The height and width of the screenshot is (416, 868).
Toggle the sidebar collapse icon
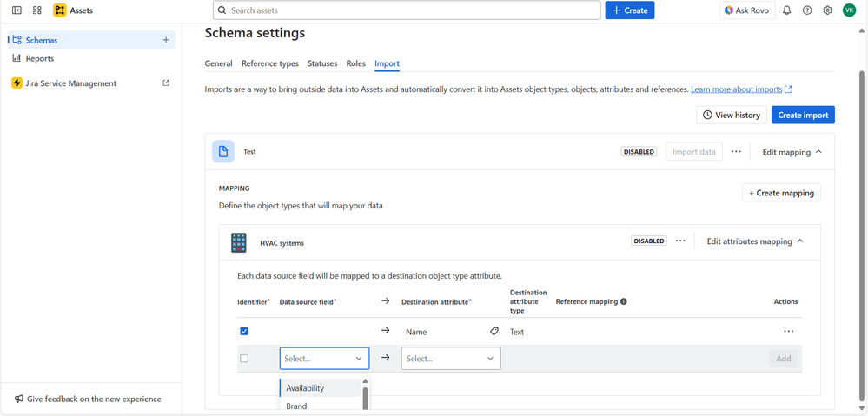pyautogui.click(x=17, y=10)
